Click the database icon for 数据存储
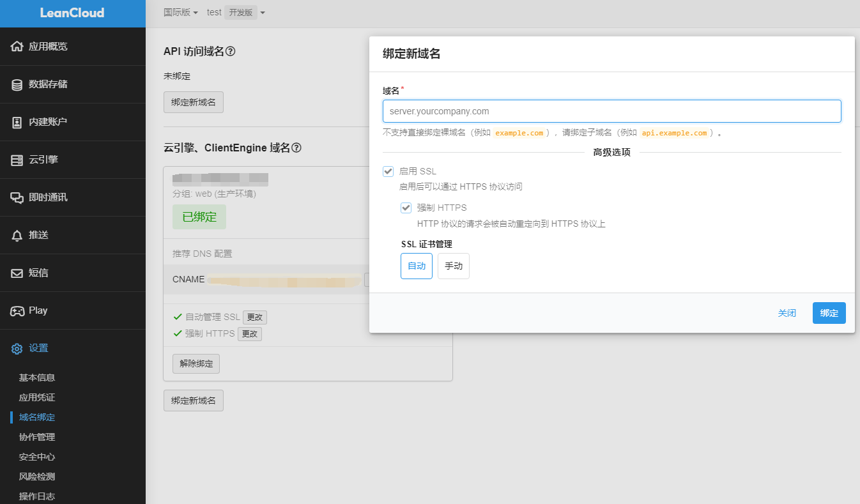 (17, 84)
